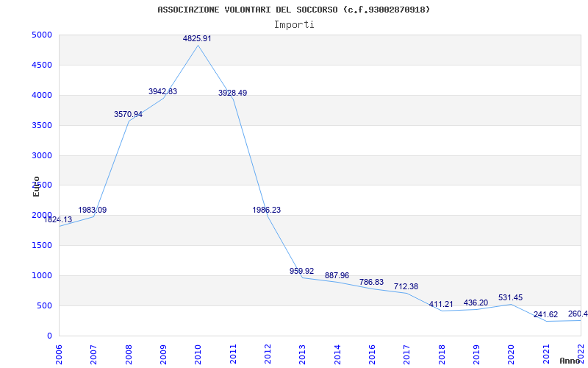Viewport: 588px width, 368px height.
Task: Click data label 3942.83
Action: (x=162, y=91)
